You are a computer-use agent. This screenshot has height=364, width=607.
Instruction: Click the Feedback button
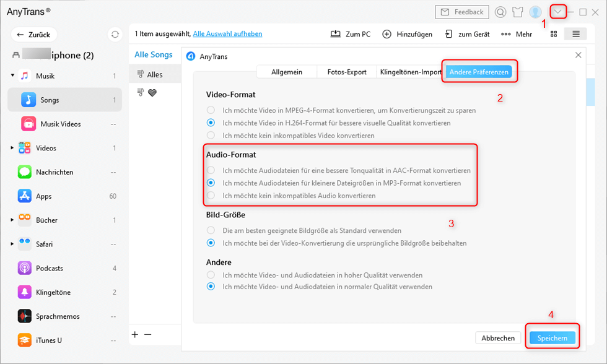[x=462, y=12]
